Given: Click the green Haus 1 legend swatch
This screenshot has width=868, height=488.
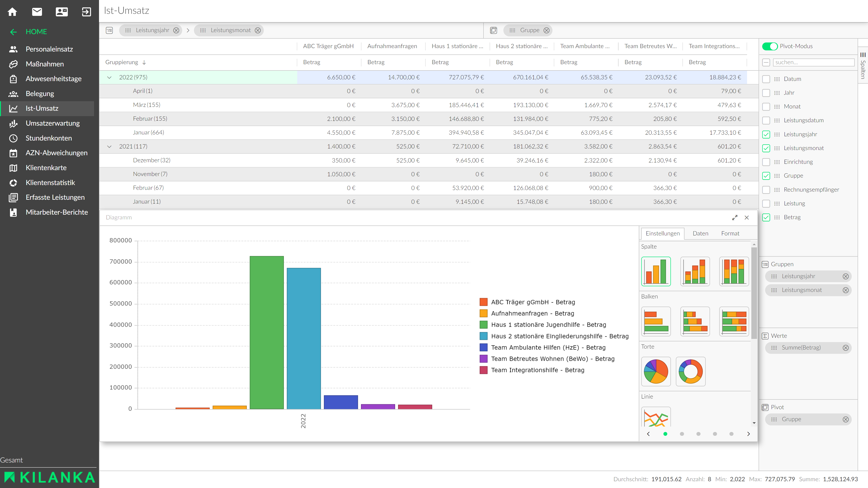Looking at the screenshot, I should [484, 325].
